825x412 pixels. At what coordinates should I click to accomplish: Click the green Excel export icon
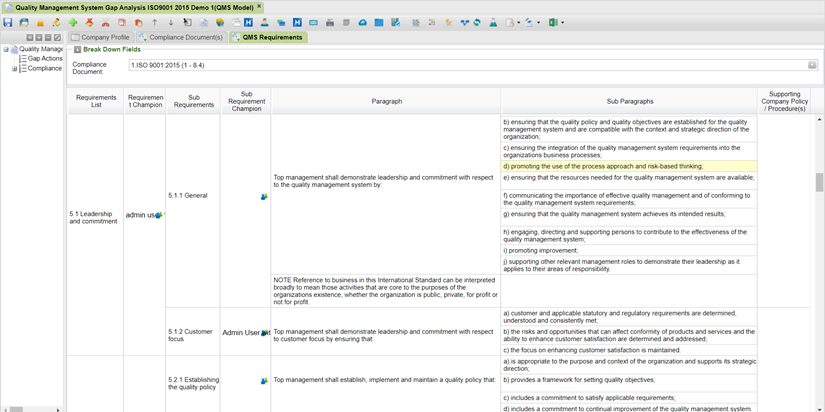(552, 22)
